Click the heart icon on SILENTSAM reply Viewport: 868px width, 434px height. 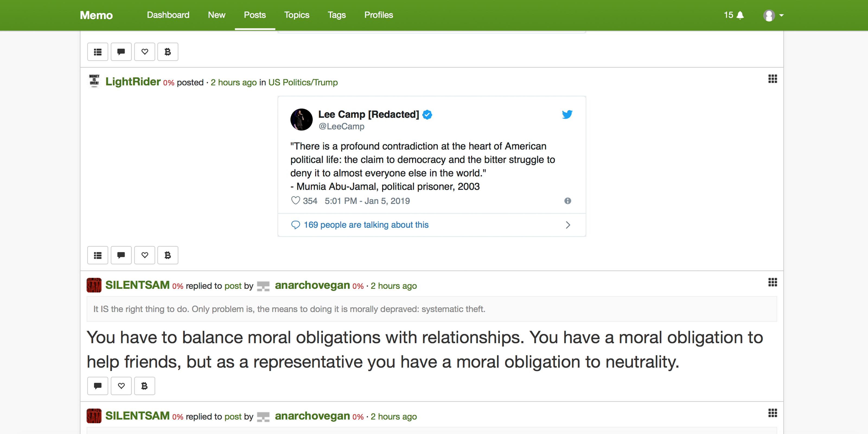point(121,386)
